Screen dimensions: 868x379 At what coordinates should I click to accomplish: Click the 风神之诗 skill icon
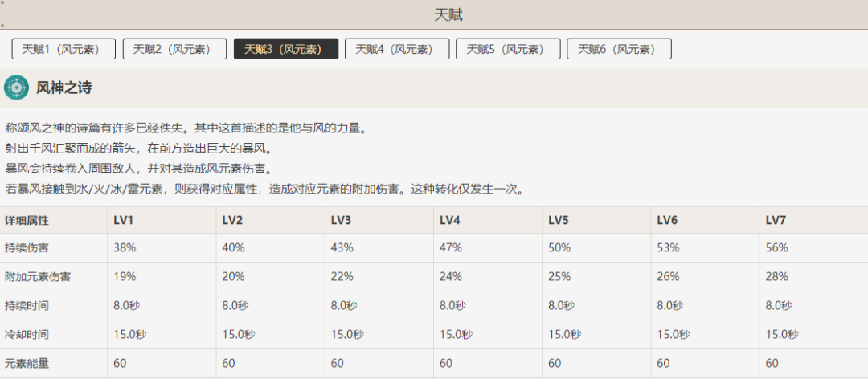pos(16,88)
